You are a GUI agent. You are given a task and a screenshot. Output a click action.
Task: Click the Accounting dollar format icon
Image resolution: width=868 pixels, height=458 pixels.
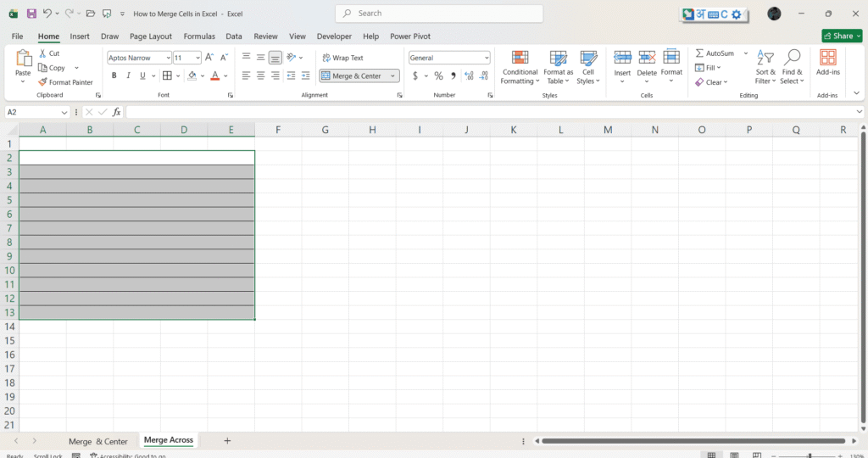pos(415,75)
